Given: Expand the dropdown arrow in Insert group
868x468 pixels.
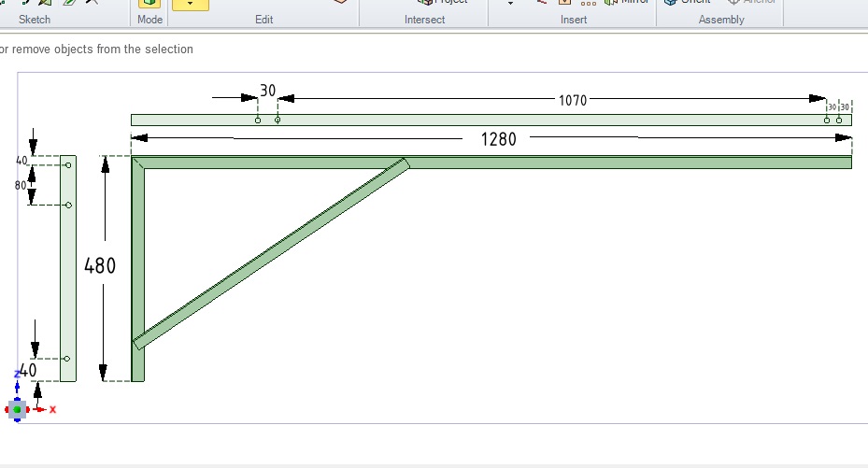Looking at the screenshot, I should 510,4.
